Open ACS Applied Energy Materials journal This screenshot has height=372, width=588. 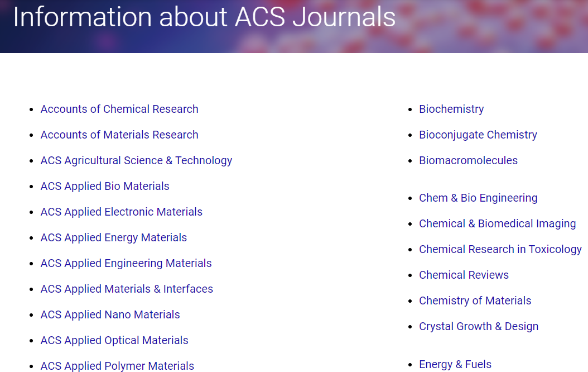pos(114,237)
